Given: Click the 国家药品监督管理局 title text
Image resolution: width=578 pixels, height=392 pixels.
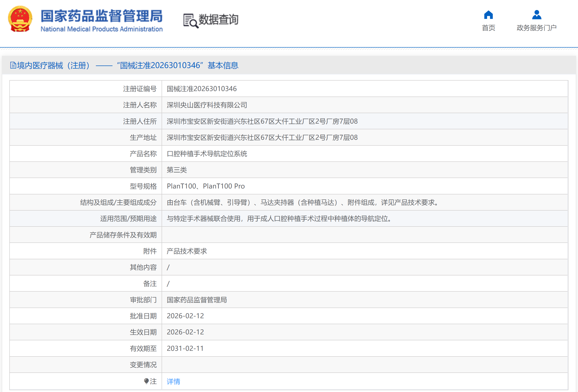Looking at the screenshot, I should click(x=101, y=16).
